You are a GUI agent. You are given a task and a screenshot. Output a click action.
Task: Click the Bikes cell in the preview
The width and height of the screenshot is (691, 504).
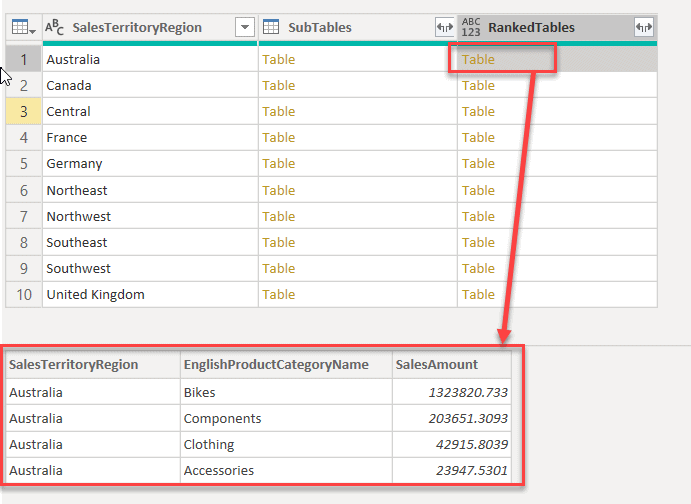tap(200, 393)
